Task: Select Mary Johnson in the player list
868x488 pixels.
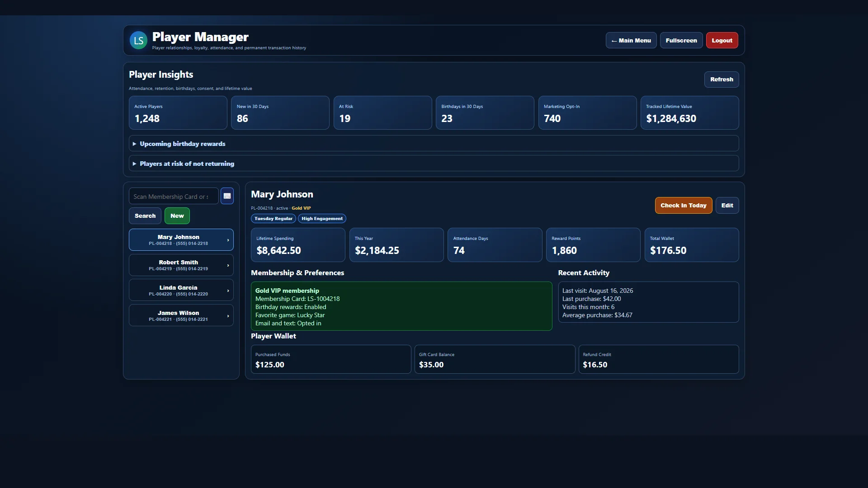Action: (181, 240)
